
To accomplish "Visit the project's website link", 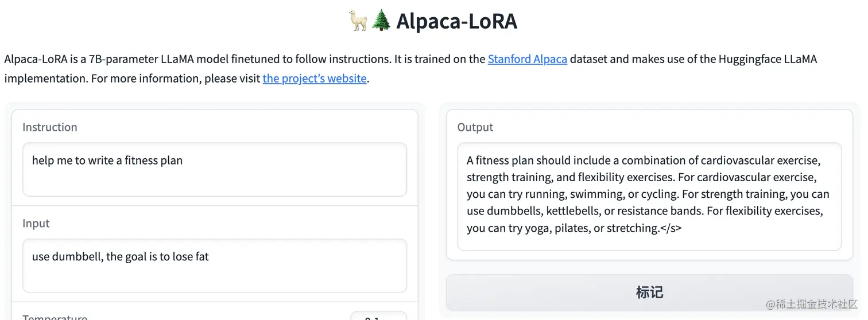I will pos(314,79).
